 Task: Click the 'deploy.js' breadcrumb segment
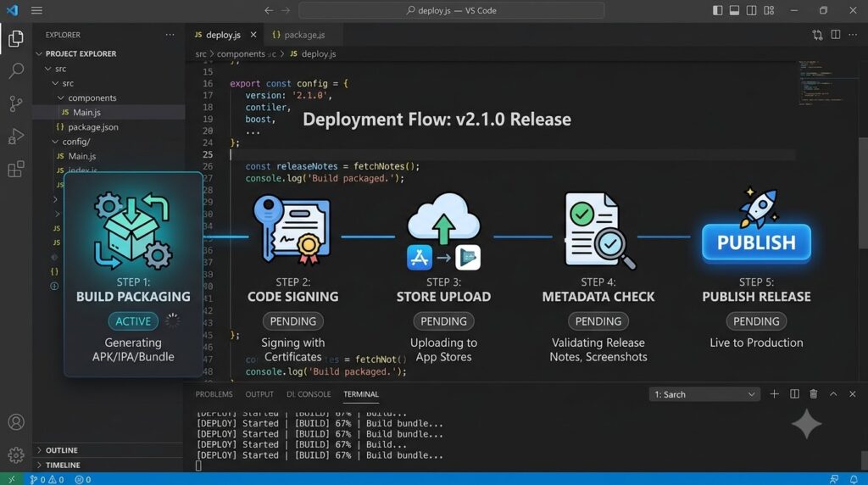point(319,53)
